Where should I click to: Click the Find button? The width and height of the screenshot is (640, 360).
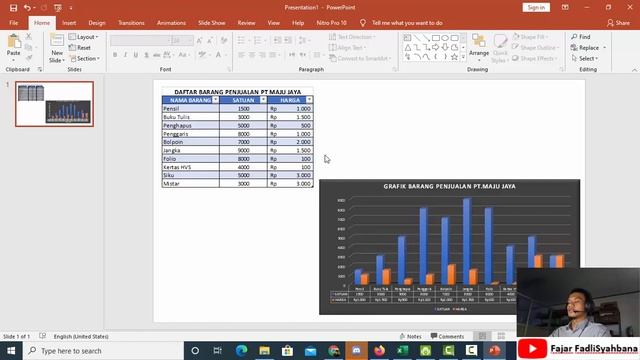tap(580, 37)
